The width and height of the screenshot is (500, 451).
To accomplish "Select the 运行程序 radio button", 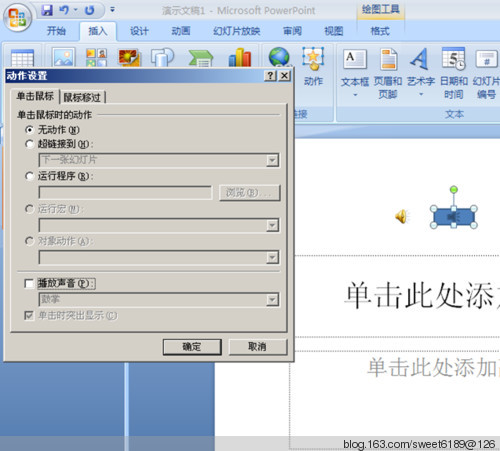I will [x=30, y=176].
